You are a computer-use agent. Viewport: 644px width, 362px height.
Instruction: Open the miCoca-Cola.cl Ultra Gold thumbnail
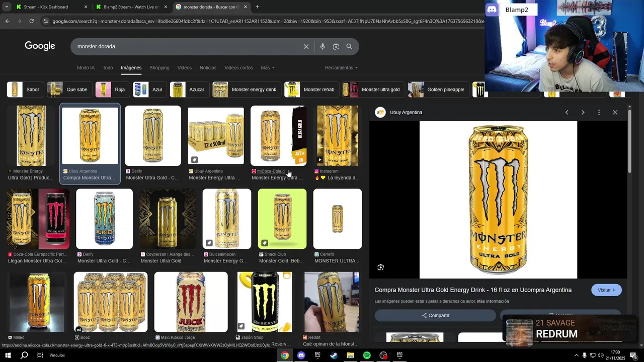tap(278, 136)
